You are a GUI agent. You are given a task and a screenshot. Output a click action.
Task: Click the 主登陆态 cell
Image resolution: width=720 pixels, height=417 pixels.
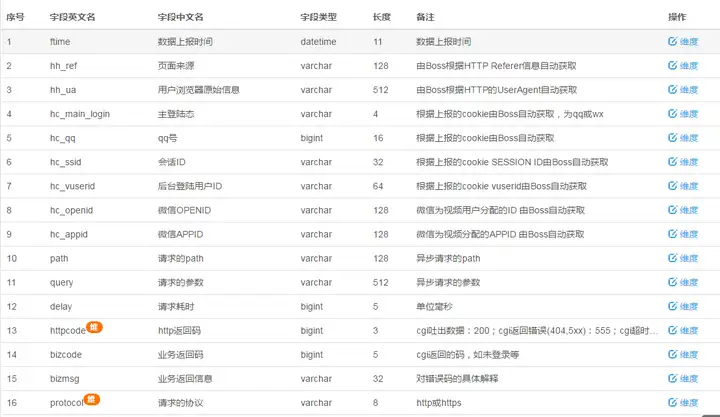(x=176, y=114)
